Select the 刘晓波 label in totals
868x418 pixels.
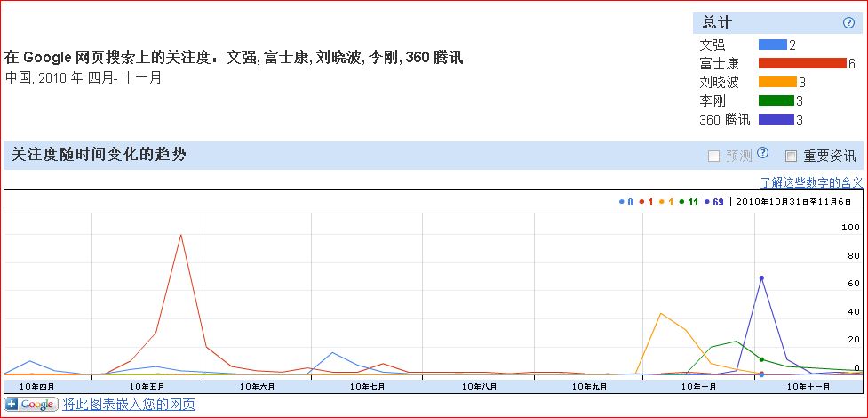719,83
